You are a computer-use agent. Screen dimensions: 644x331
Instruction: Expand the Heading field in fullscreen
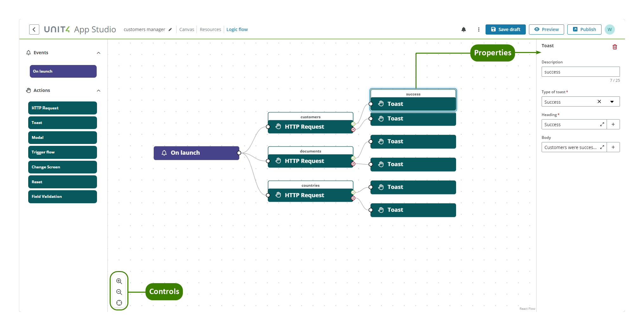[x=602, y=124]
